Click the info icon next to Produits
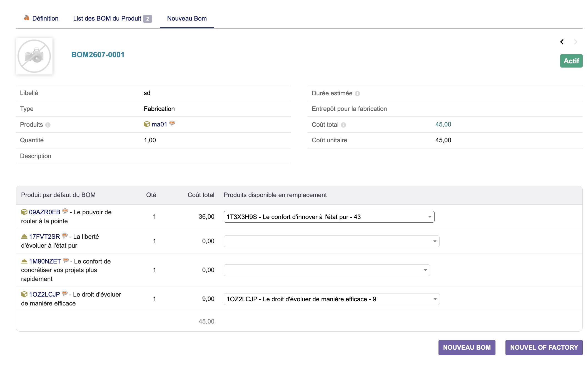The image size is (588, 368). tap(48, 125)
